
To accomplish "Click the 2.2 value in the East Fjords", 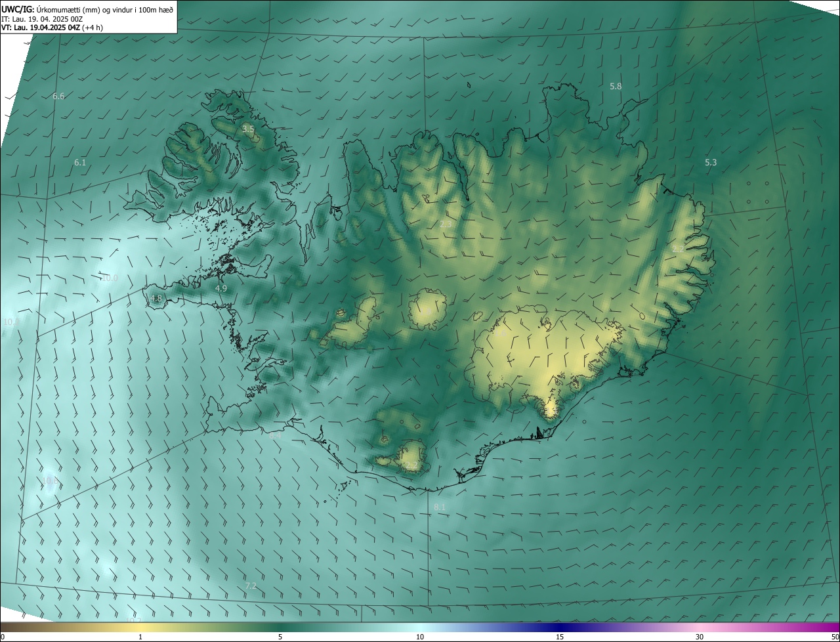I will pos(679,249).
